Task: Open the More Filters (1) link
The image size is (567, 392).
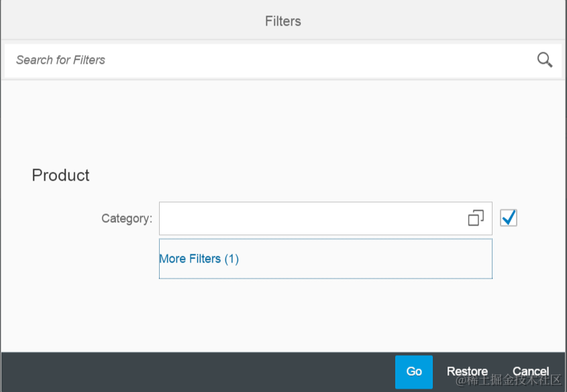Action: (199, 258)
